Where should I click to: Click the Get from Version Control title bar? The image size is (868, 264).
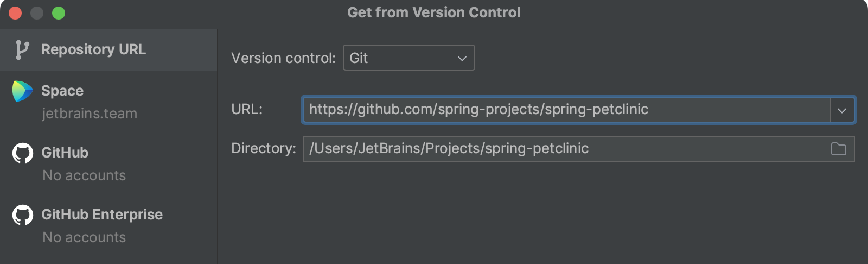tap(434, 12)
